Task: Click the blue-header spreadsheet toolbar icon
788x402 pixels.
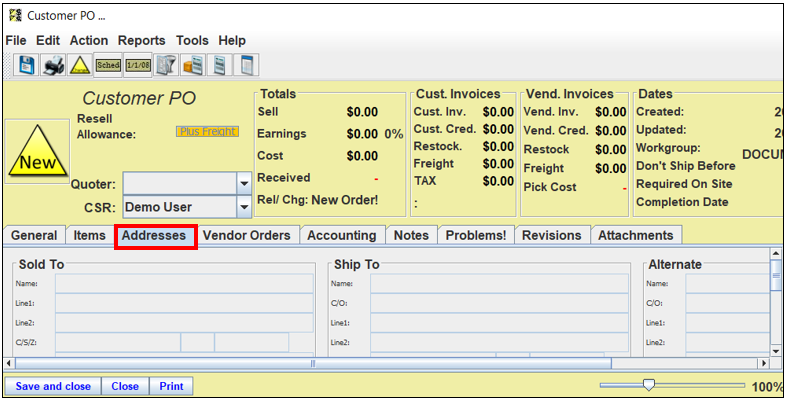Action: [x=246, y=65]
